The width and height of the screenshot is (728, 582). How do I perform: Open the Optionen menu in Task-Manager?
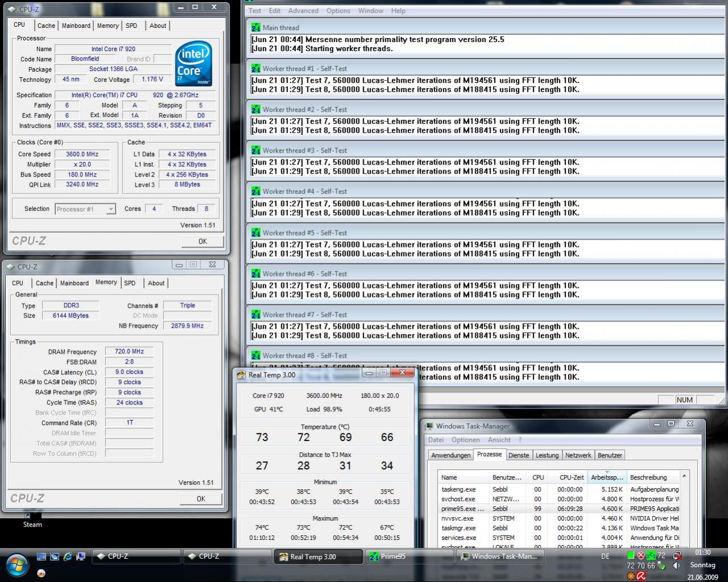[466, 440]
